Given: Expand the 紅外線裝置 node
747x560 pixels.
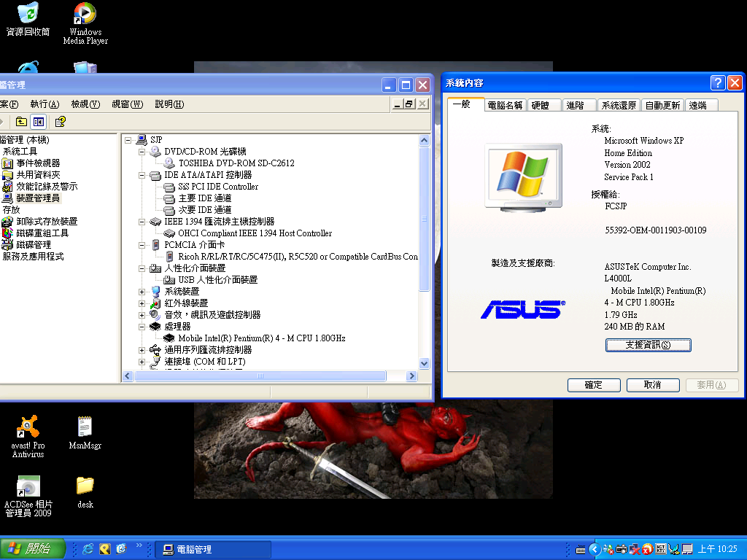Looking at the screenshot, I should pos(142,303).
